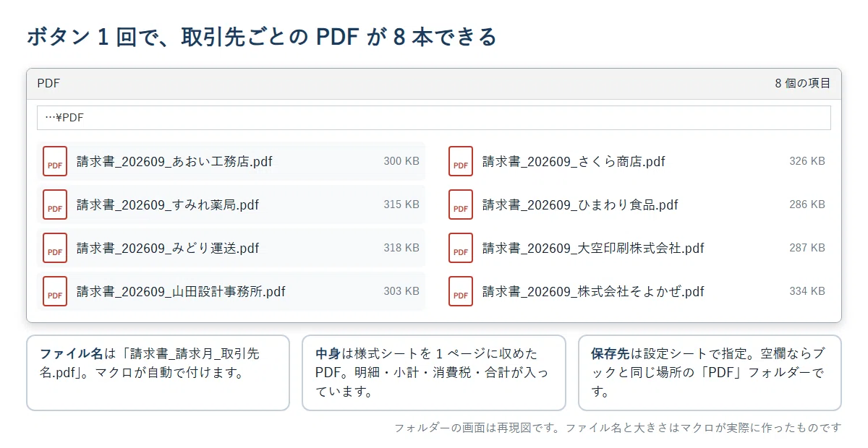Click the 8 個の項目 item count
Screen dimensions: 868x448
pyautogui.click(x=803, y=84)
